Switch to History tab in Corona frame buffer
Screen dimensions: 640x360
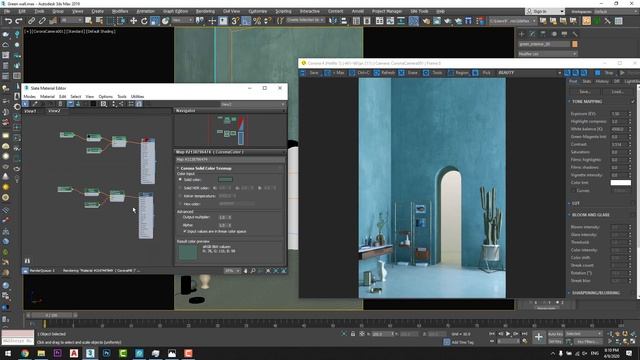click(602, 81)
